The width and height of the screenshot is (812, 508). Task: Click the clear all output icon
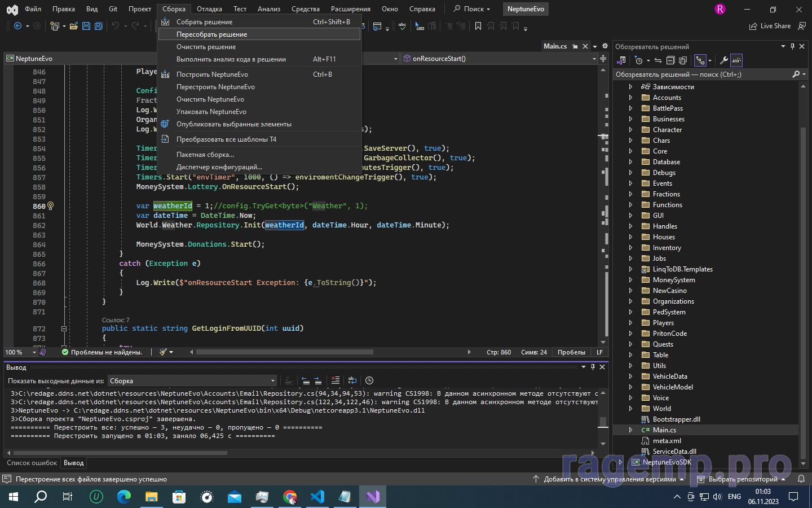336,380
